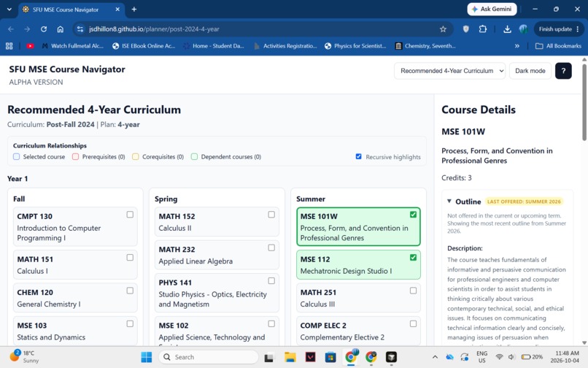Open the Activities Registratio... bookmark

click(285, 46)
